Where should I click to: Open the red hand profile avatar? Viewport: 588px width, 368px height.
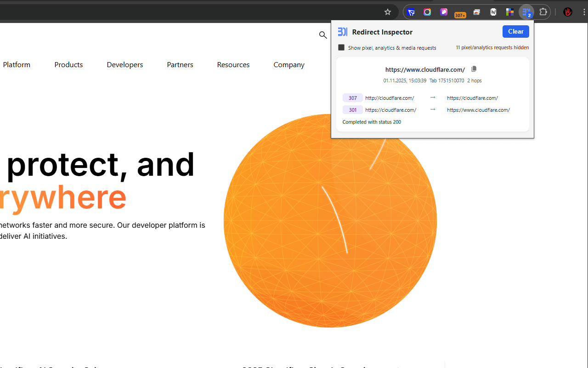click(x=568, y=12)
